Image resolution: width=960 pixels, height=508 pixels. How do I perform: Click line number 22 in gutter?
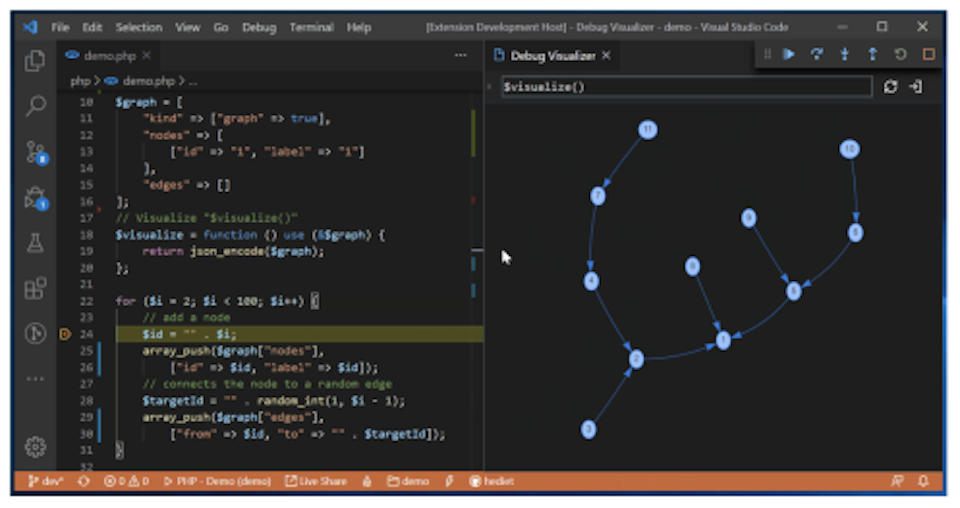86,301
